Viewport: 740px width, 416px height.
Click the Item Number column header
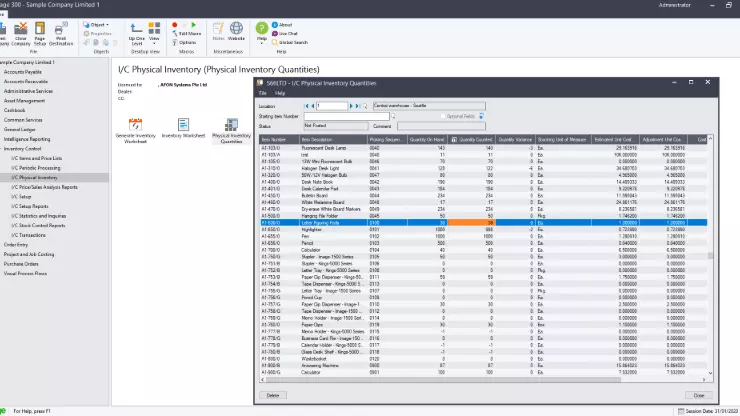point(279,140)
